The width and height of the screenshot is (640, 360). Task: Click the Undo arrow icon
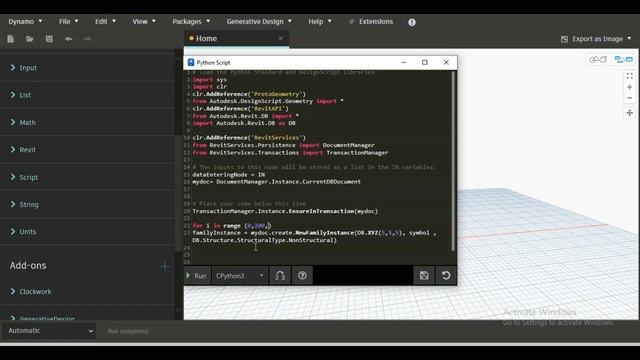tap(68, 39)
